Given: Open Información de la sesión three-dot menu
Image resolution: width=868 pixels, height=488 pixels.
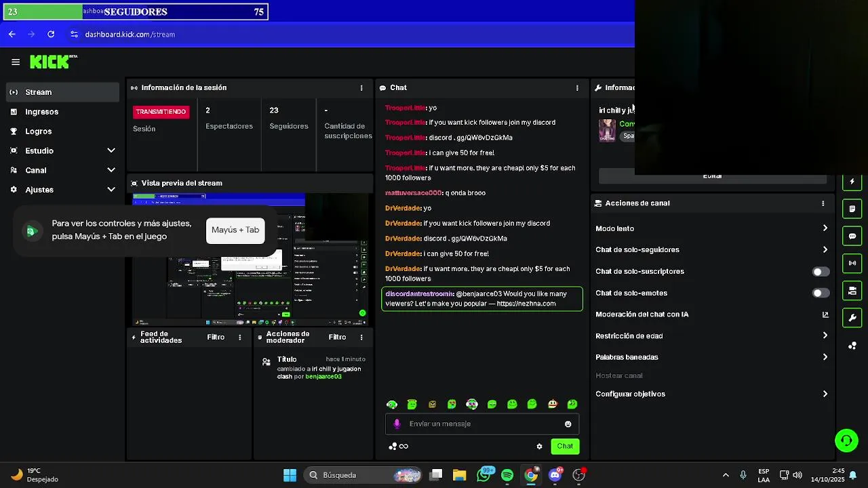Looking at the screenshot, I should 361,88.
